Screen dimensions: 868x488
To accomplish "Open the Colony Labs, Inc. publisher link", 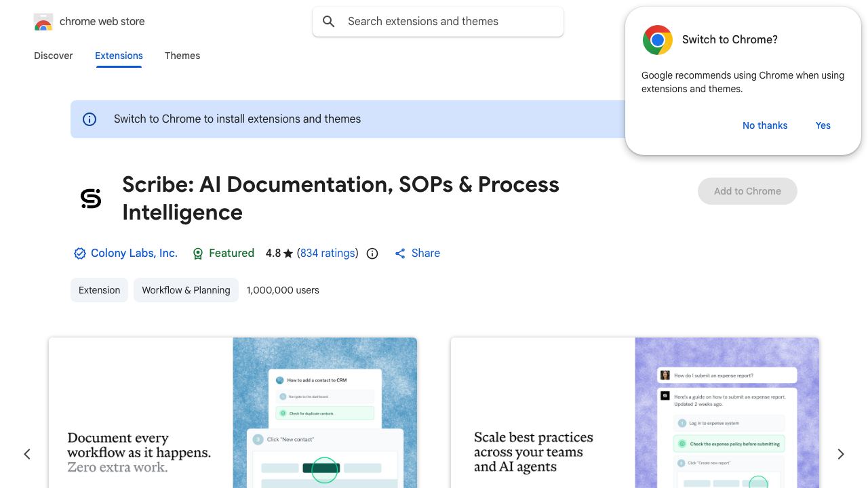I will click(x=134, y=253).
